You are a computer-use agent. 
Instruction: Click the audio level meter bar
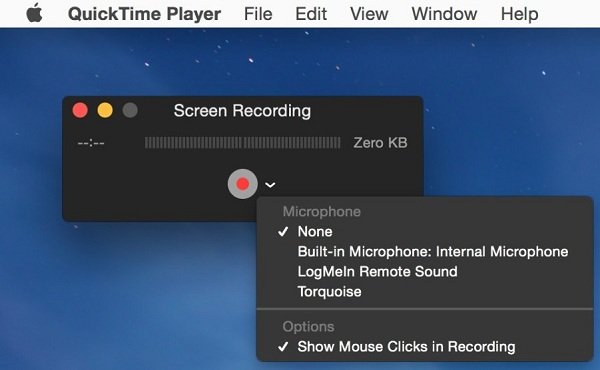242,143
